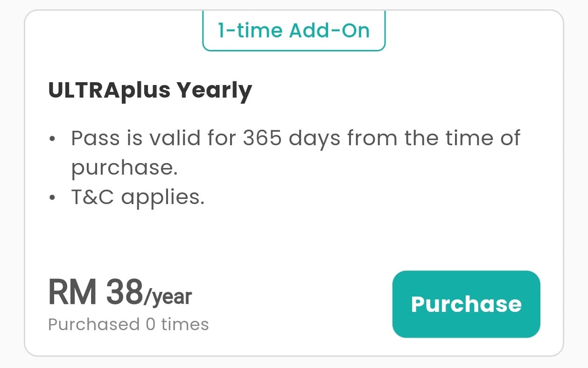Image resolution: width=588 pixels, height=368 pixels.
Task: Select the RM 38 price label
Action: point(96,291)
